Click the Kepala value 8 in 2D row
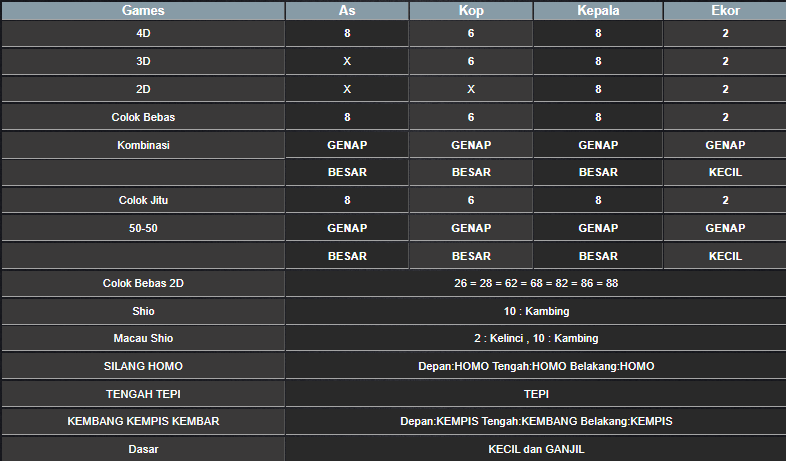786x461 pixels. pos(598,90)
